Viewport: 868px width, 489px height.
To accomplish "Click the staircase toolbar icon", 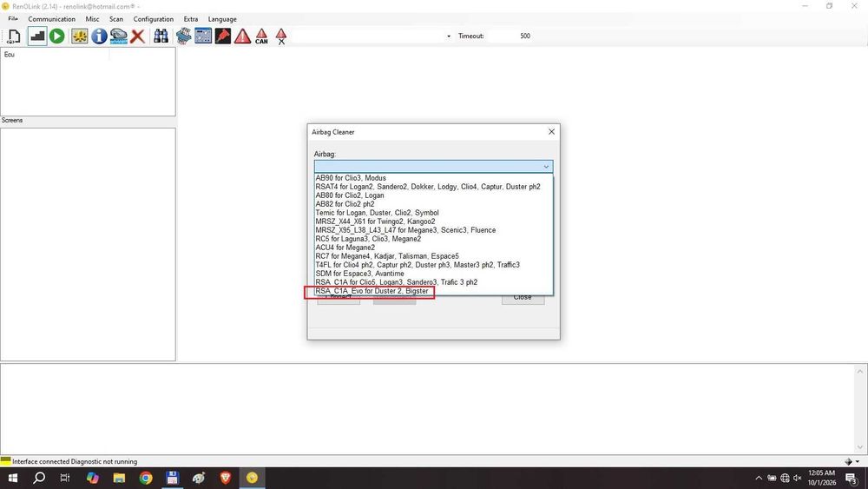I will click(x=37, y=36).
